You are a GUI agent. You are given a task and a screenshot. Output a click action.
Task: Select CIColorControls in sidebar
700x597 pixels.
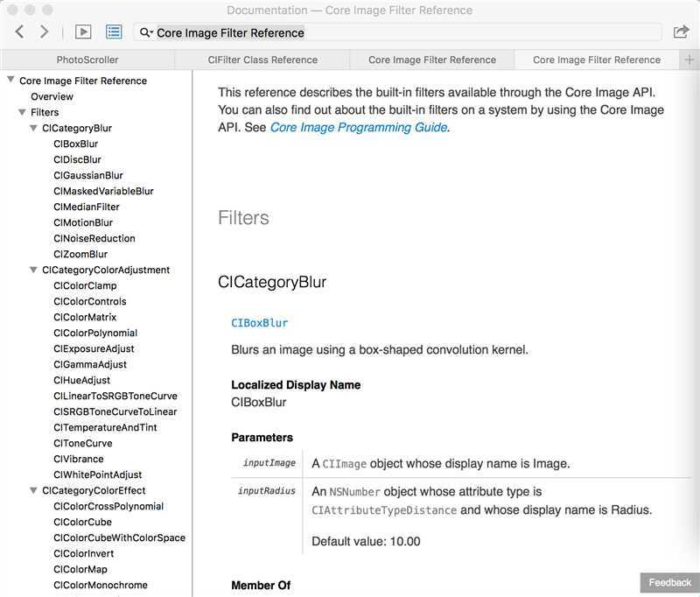[x=90, y=301]
